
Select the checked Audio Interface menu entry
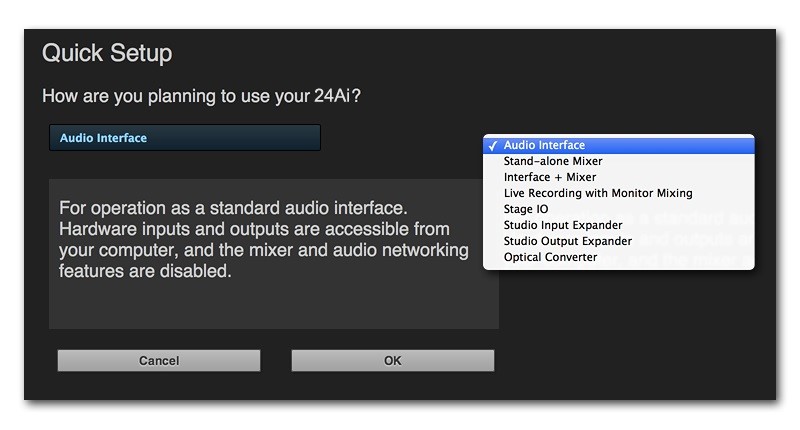tap(544, 145)
